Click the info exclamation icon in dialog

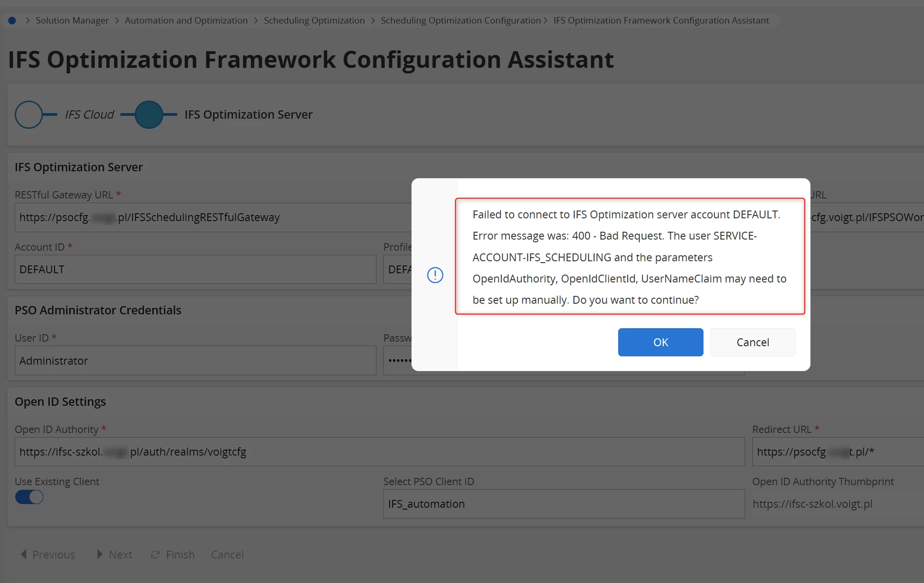(435, 275)
